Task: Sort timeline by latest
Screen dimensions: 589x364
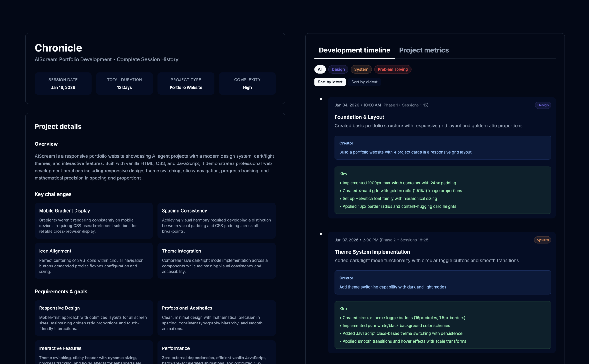Action: click(330, 82)
